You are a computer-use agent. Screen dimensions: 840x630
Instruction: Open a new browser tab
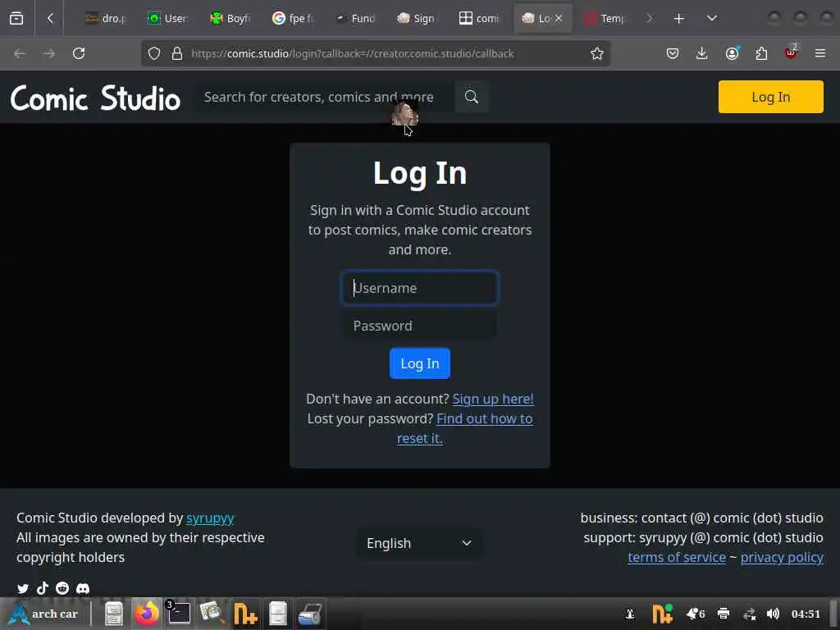tap(678, 19)
